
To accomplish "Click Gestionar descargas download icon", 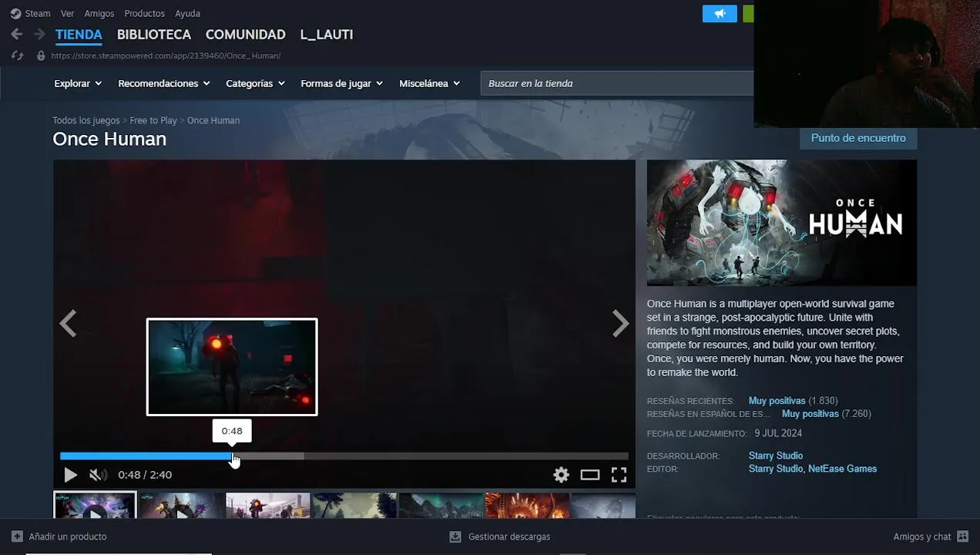I will click(x=455, y=536).
